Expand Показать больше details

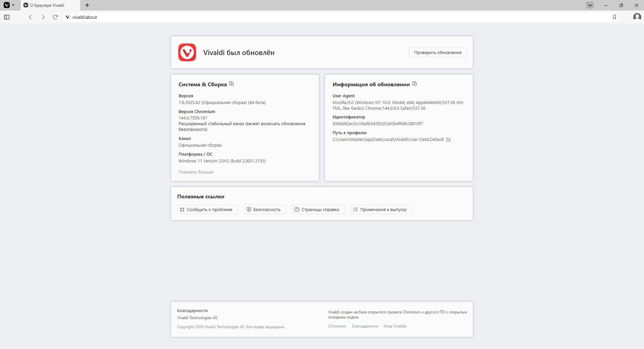click(x=196, y=172)
